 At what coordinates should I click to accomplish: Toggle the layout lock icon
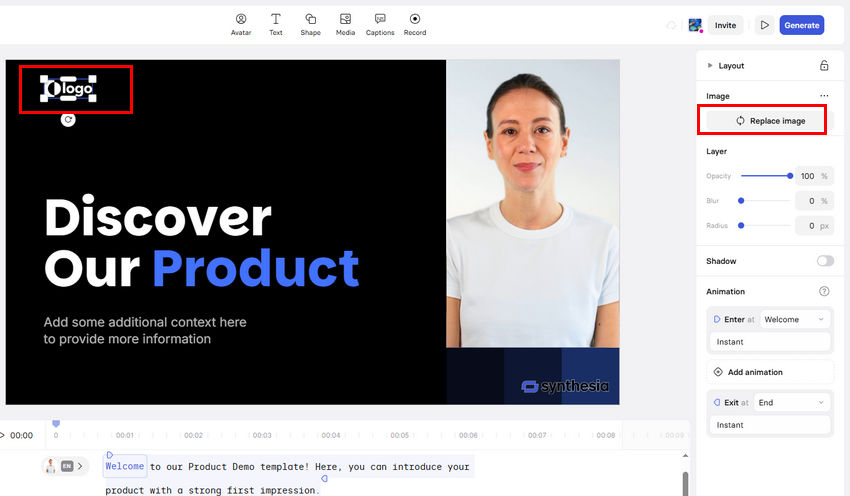pos(824,66)
